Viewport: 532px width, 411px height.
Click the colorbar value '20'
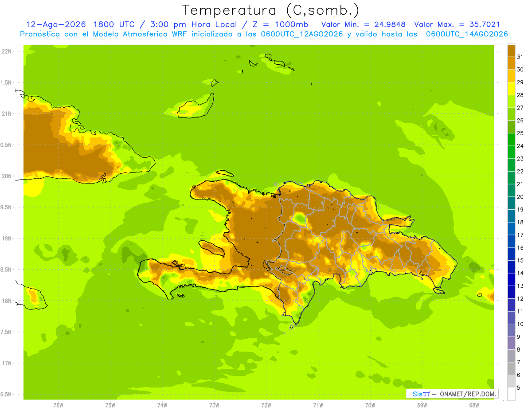520,196
